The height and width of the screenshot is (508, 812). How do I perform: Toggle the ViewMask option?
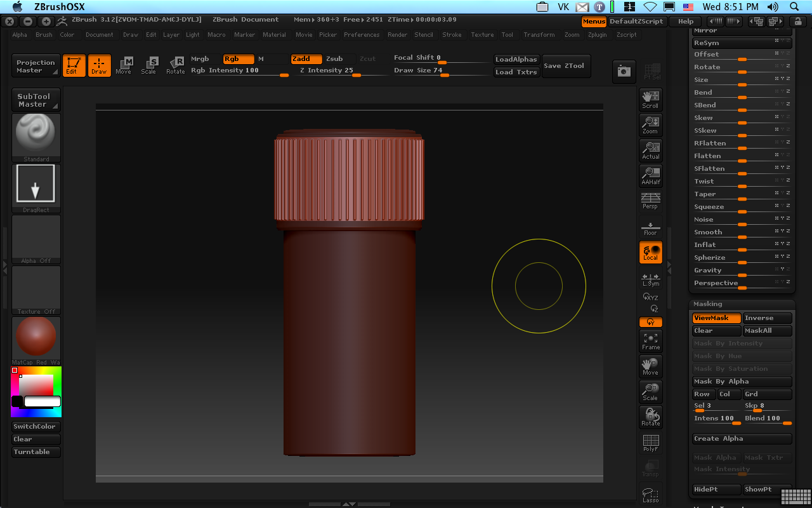716,318
